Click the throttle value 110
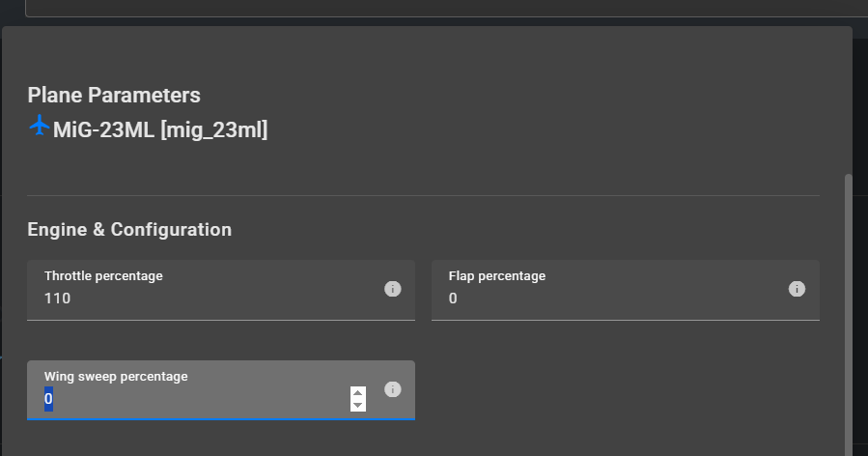Image resolution: width=868 pixels, height=456 pixels. 58,299
